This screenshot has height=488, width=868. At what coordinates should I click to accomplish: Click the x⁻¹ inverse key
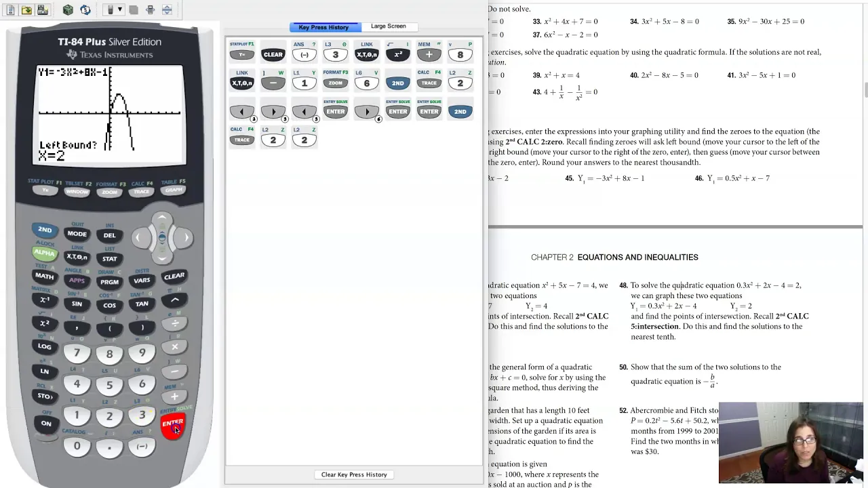(45, 300)
